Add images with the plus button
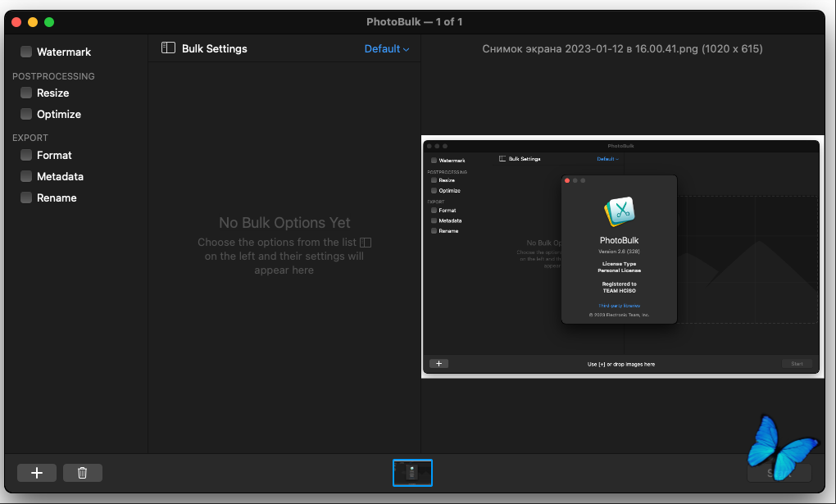The height and width of the screenshot is (504, 836). [x=37, y=473]
